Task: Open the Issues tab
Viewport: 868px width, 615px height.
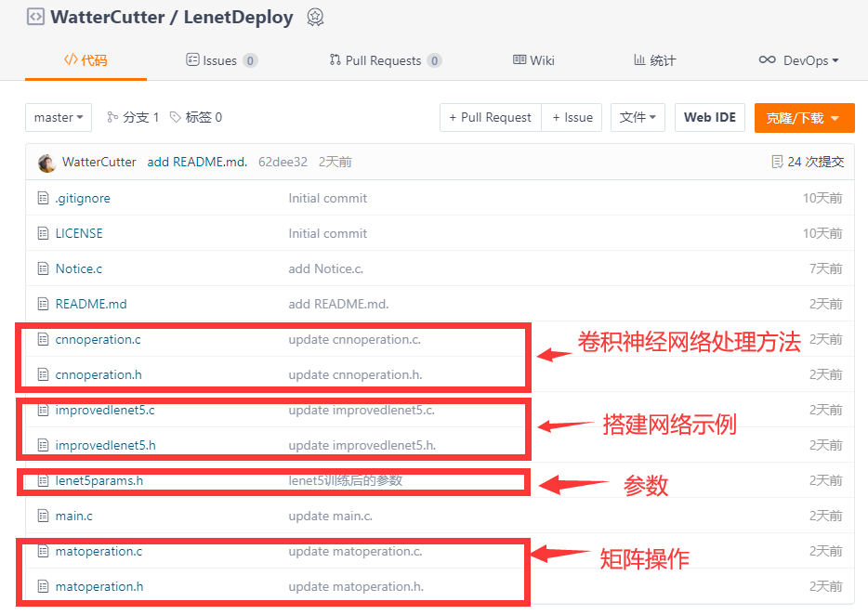Action: pyautogui.click(x=221, y=60)
